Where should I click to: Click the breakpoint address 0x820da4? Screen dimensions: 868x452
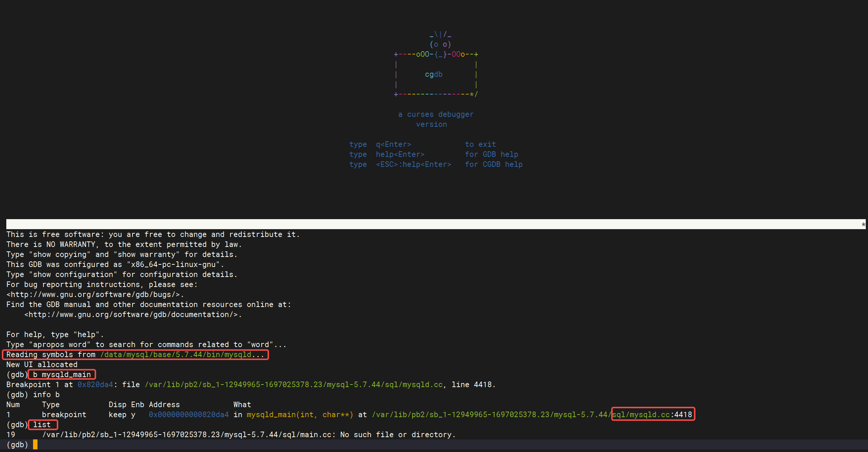[95, 385]
